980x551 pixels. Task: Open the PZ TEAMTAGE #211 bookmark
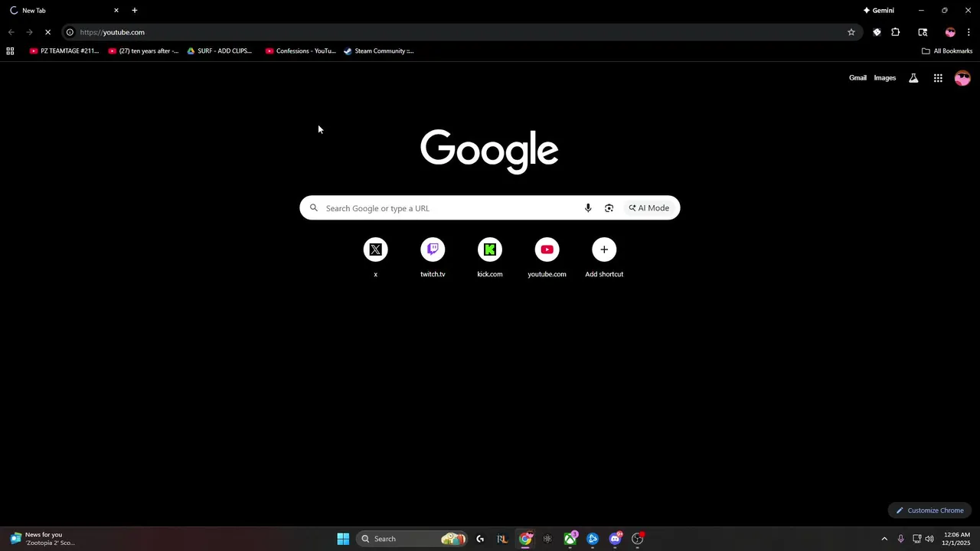click(x=64, y=51)
